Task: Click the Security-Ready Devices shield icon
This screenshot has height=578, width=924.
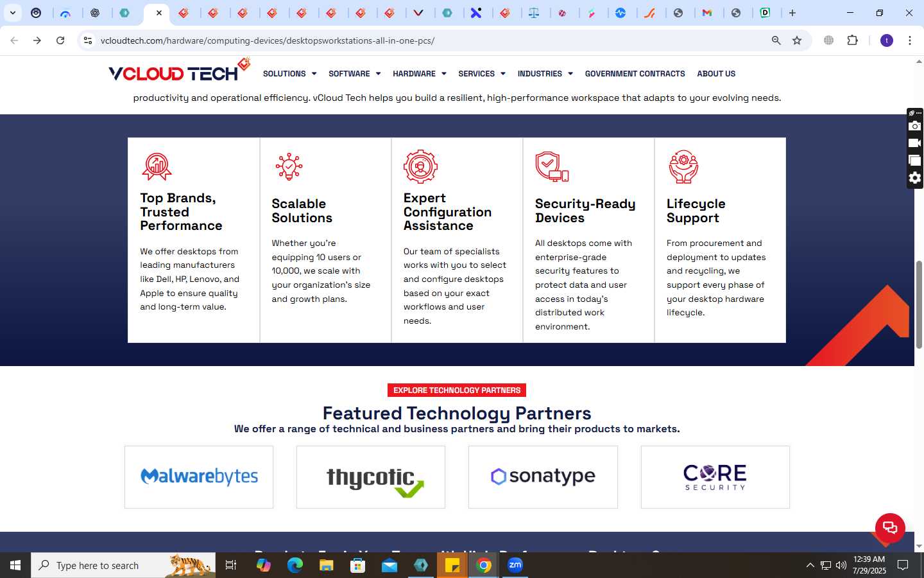Action: pos(552,167)
